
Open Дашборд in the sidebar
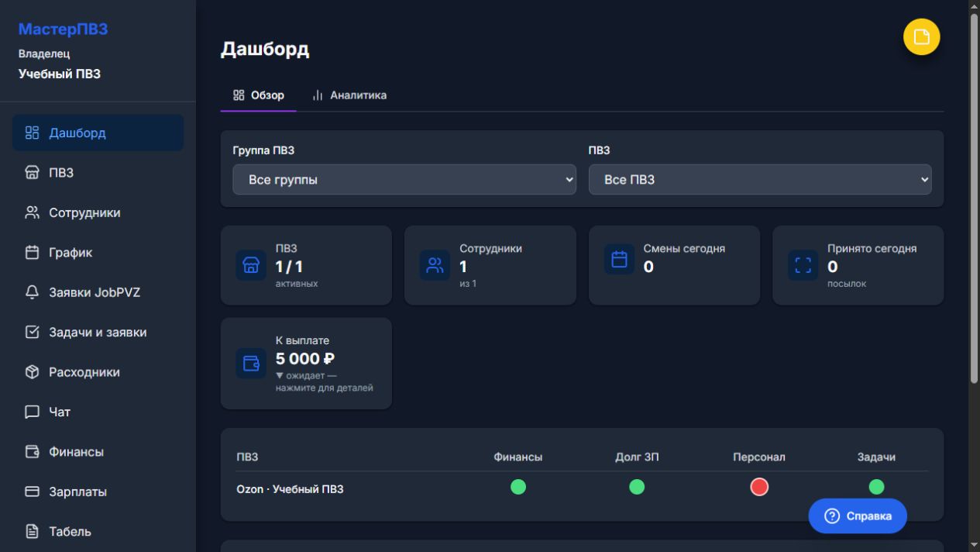(x=98, y=133)
